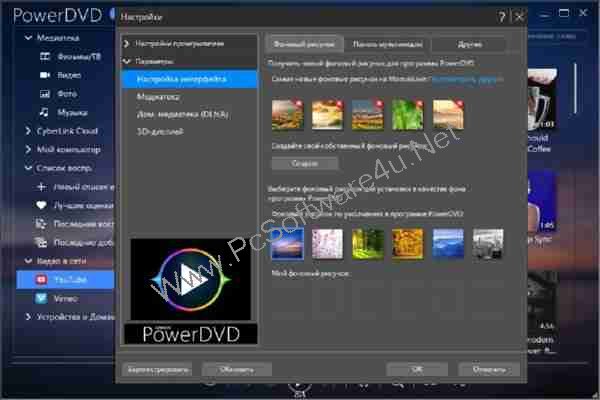The height and width of the screenshot is (400, 600).
Task: Choose the orange autumn leaves background
Action: pos(408,244)
